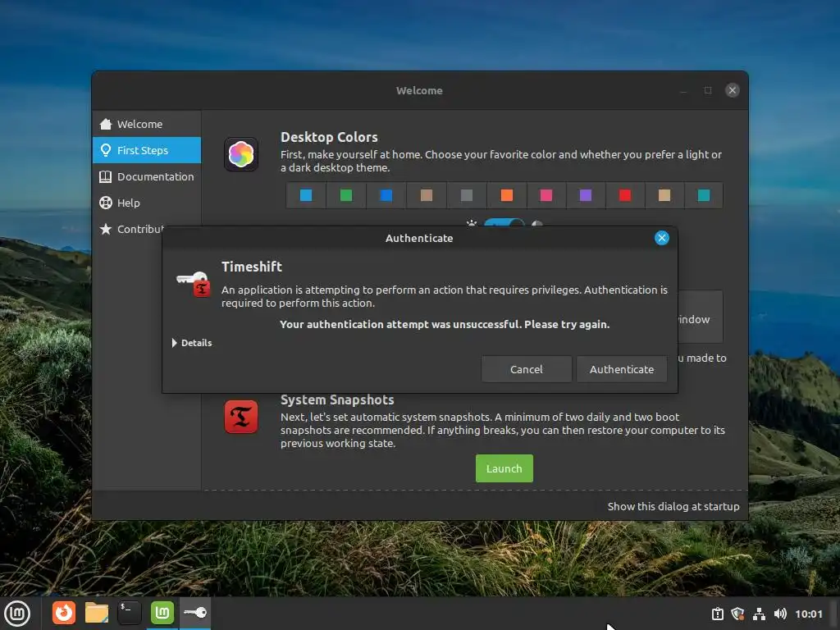The width and height of the screenshot is (840, 630).
Task: Pick the light blue color swatch
Action: tap(306, 195)
